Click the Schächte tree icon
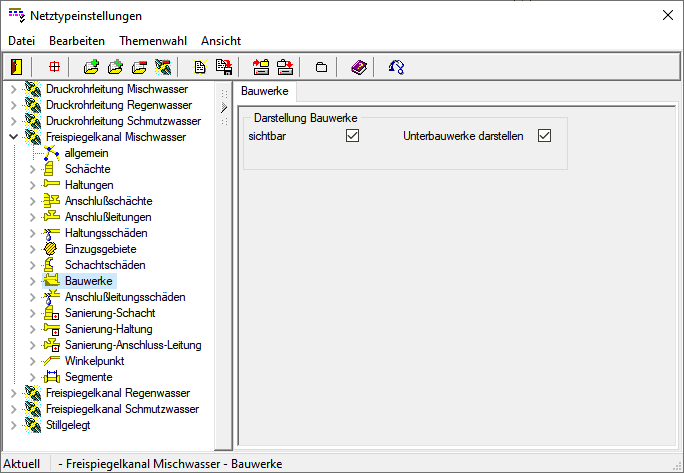The height and width of the screenshot is (473, 684). (x=52, y=169)
